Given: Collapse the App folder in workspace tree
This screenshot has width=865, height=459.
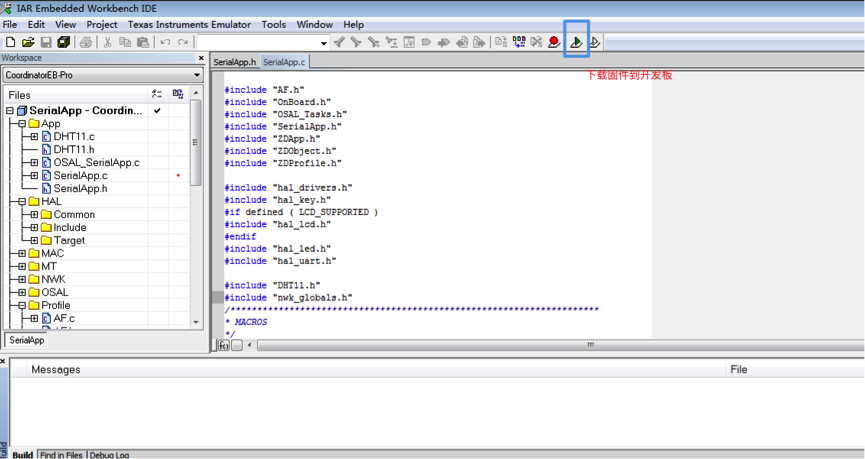Looking at the screenshot, I should coord(22,124).
